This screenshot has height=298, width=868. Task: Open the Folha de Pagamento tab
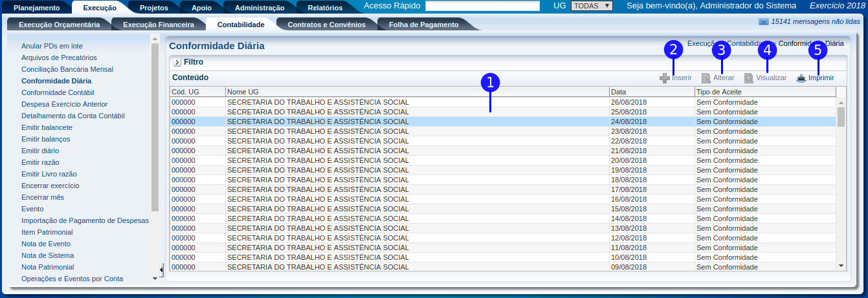click(423, 25)
